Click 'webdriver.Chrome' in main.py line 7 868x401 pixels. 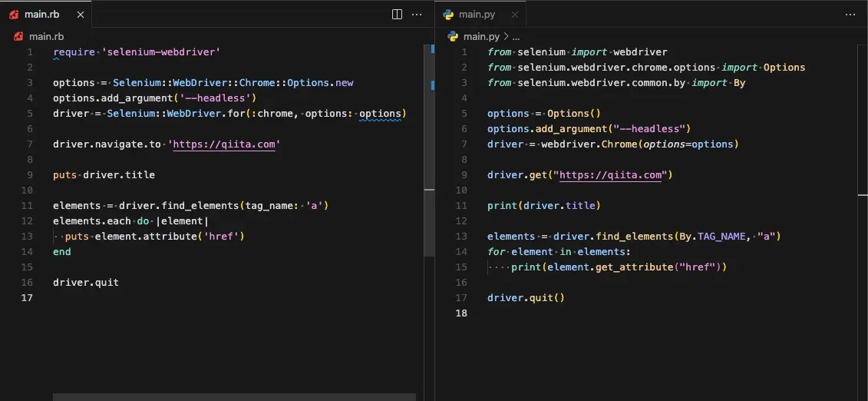(589, 144)
